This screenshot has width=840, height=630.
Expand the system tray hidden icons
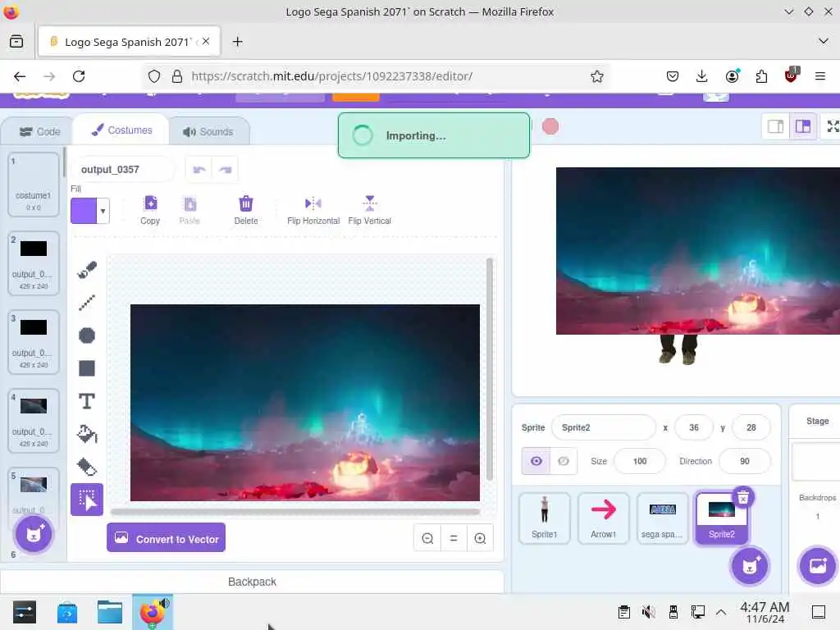pos(721,612)
